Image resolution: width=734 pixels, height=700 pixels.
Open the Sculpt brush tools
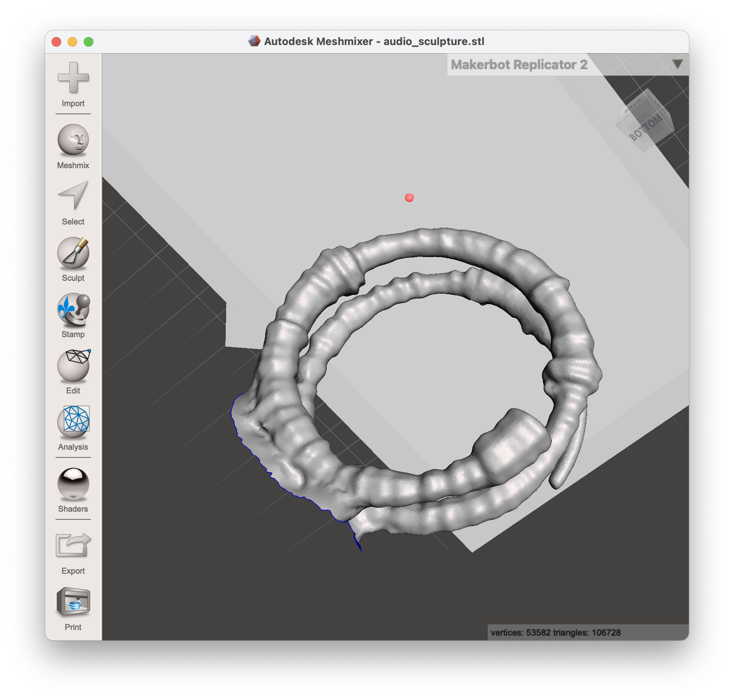click(73, 253)
